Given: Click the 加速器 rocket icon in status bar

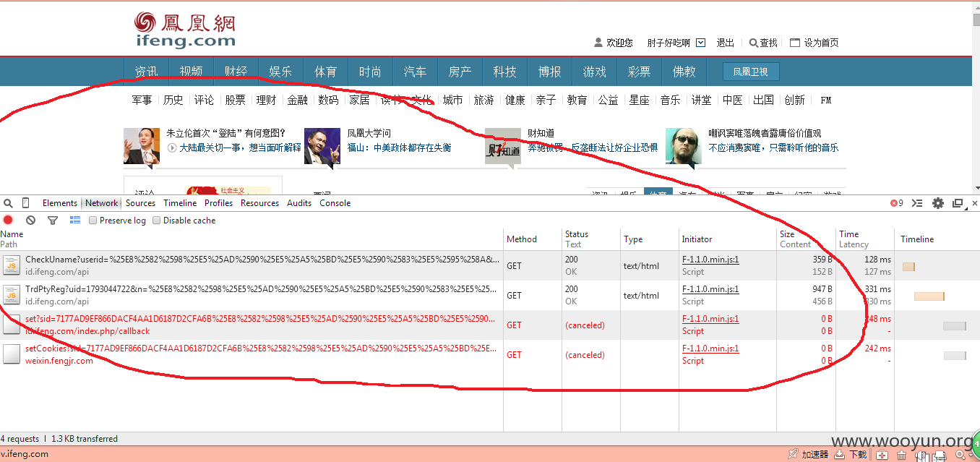Looking at the screenshot, I should (794, 455).
